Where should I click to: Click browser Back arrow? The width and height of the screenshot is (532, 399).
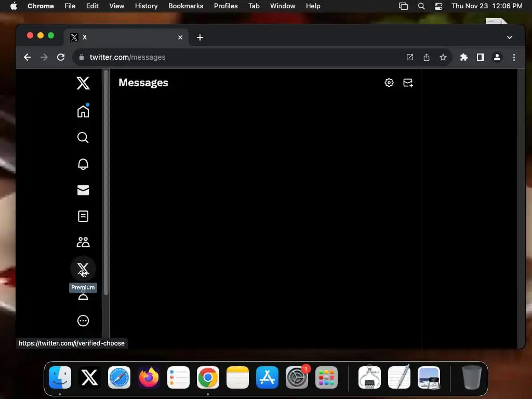coord(28,57)
